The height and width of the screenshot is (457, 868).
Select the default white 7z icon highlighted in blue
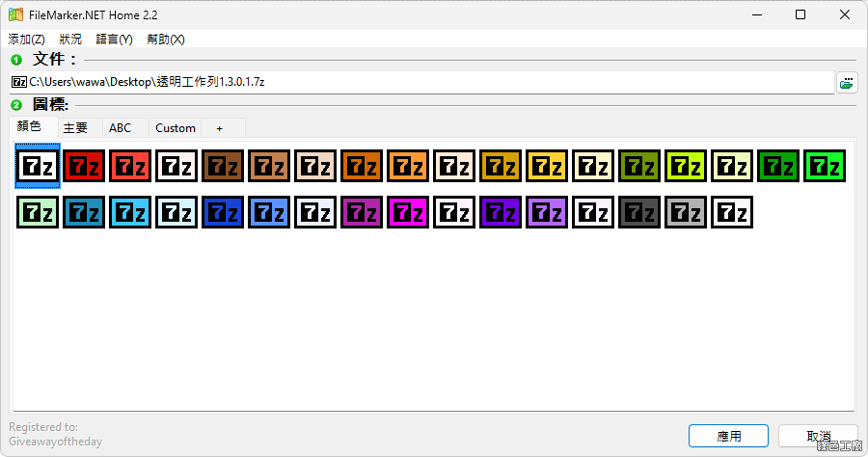(x=38, y=166)
